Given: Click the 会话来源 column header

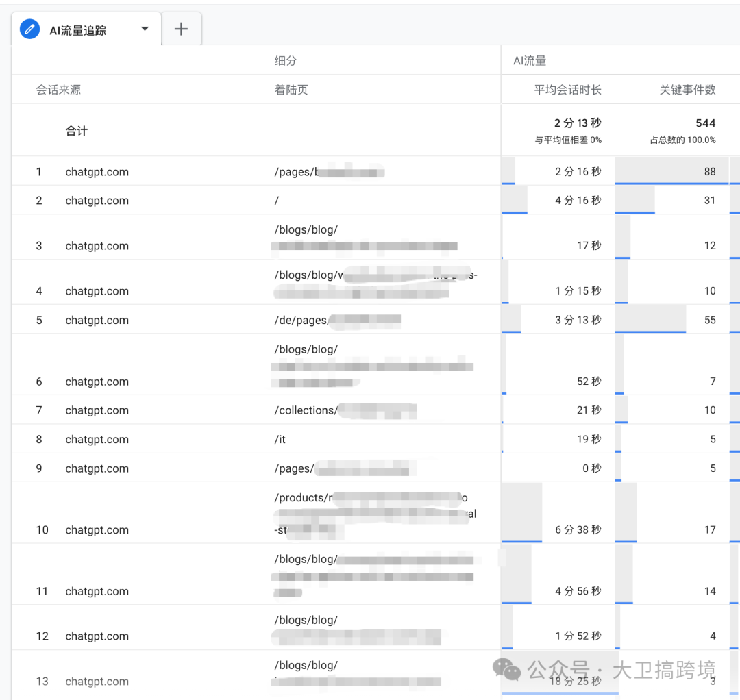Looking at the screenshot, I should click(x=58, y=90).
